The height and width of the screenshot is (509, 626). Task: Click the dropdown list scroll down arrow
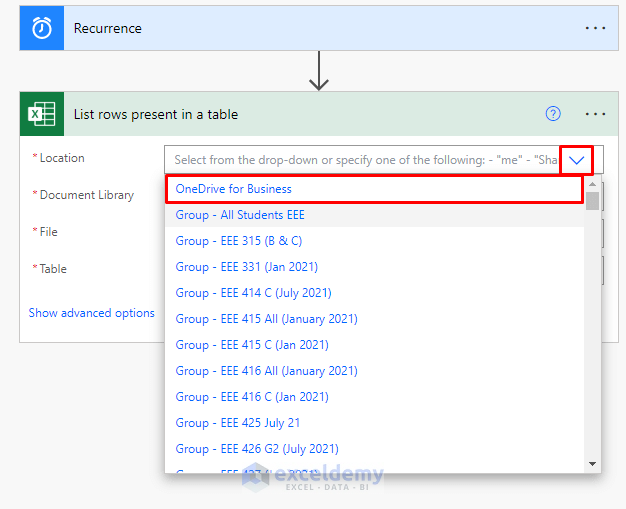tap(592, 464)
